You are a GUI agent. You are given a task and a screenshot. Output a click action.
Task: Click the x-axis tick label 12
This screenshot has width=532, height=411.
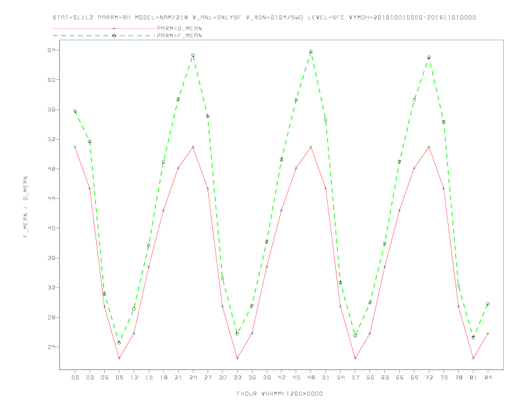click(134, 377)
